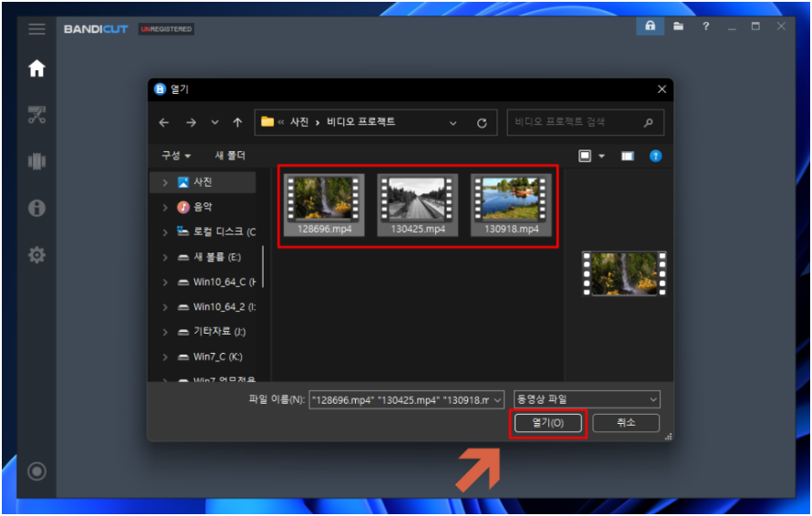Viewport: 812px width, 516px height.
Task: Click the navigation tree scrollbar
Action: coord(263,266)
